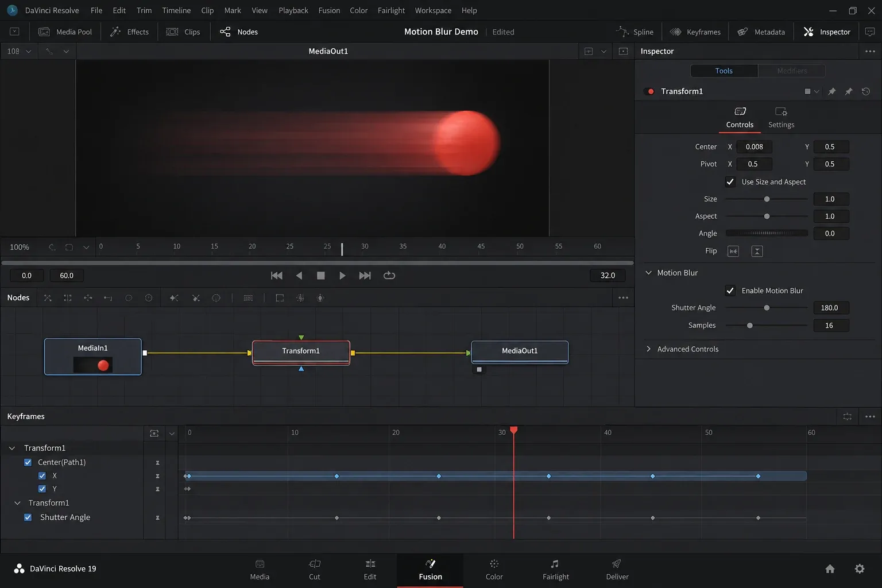Viewport: 882px width, 588px height.
Task: Expand Advanced Controls section
Action: [648, 349]
